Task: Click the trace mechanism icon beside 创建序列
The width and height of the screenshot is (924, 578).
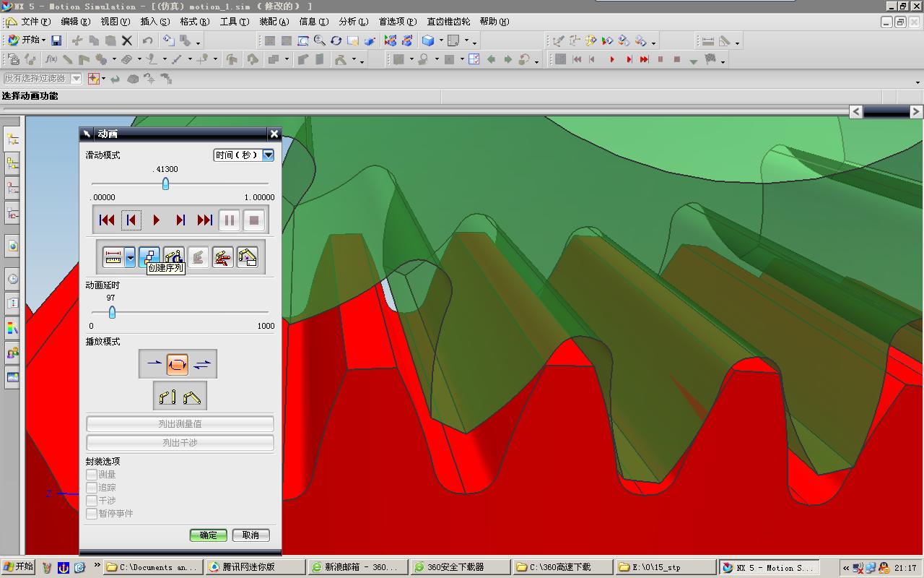Action: click(173, 257)
